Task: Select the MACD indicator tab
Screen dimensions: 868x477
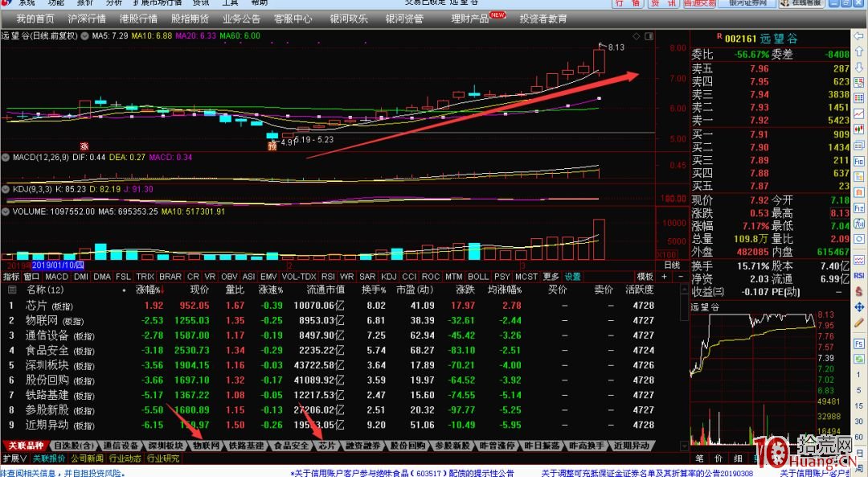Action: point(56,277)
